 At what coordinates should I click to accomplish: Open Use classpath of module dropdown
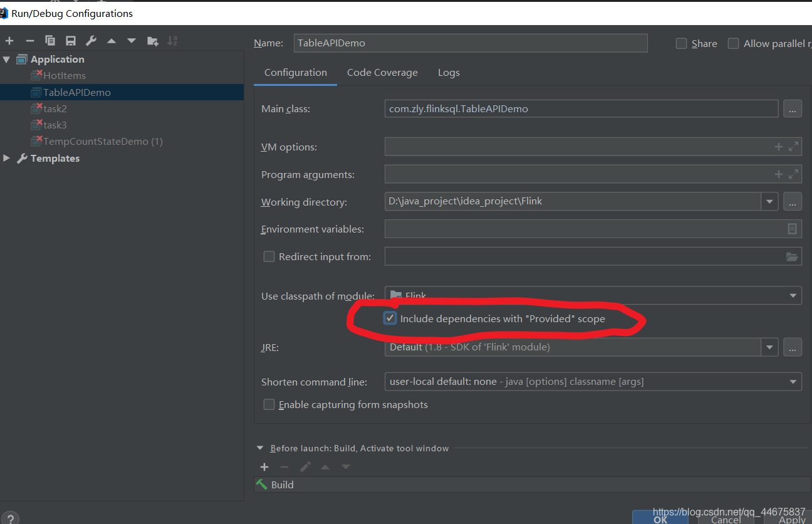pyautogui.click(x=793, y=295)
